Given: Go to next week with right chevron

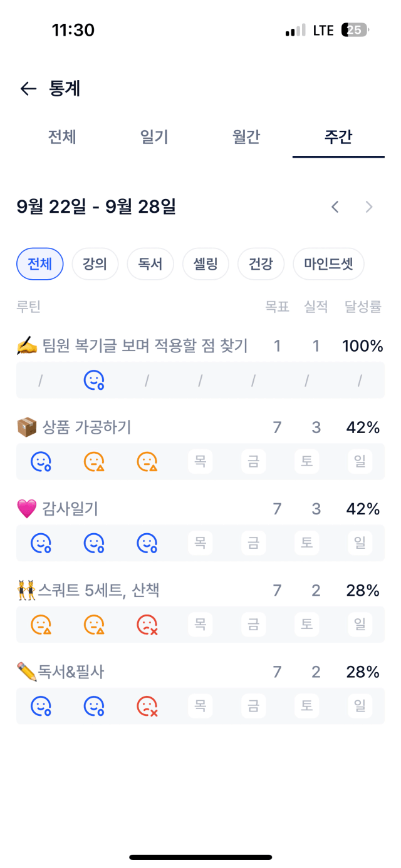Looking at the screenshot, I should click(369, 207).
